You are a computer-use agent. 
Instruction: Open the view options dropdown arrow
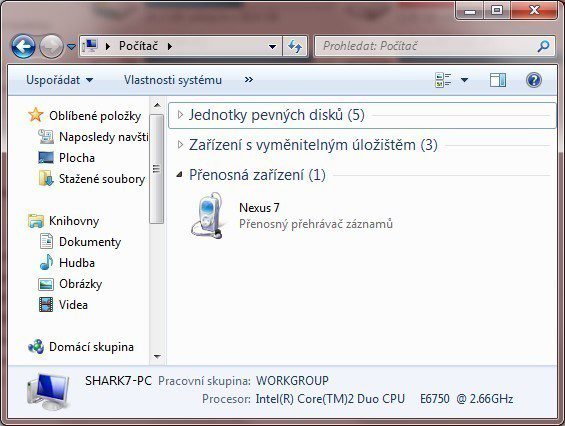coord(464,80)
